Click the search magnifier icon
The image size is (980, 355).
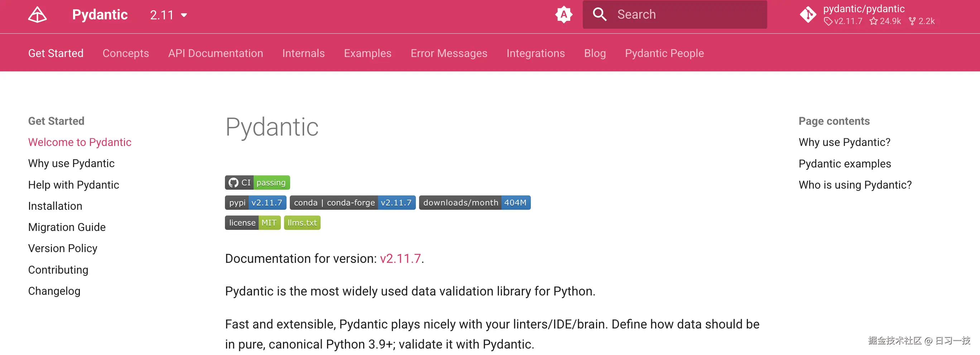(599, 14)
